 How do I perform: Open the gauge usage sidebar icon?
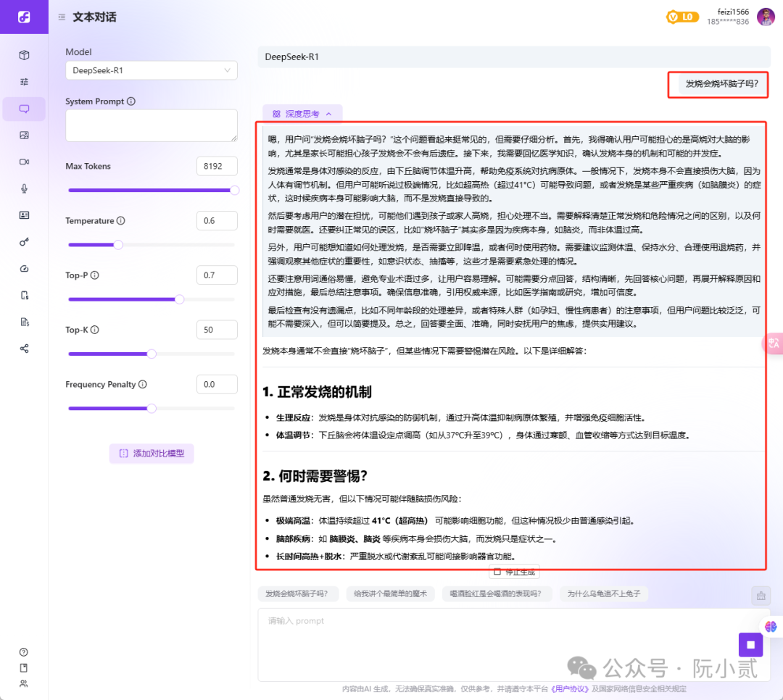(x=24, y=269)
